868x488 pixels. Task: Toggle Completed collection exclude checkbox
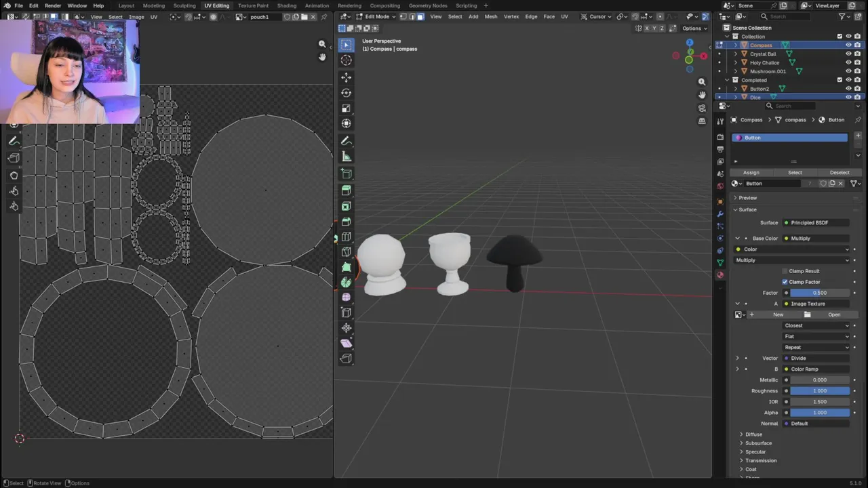coord(840,80)
